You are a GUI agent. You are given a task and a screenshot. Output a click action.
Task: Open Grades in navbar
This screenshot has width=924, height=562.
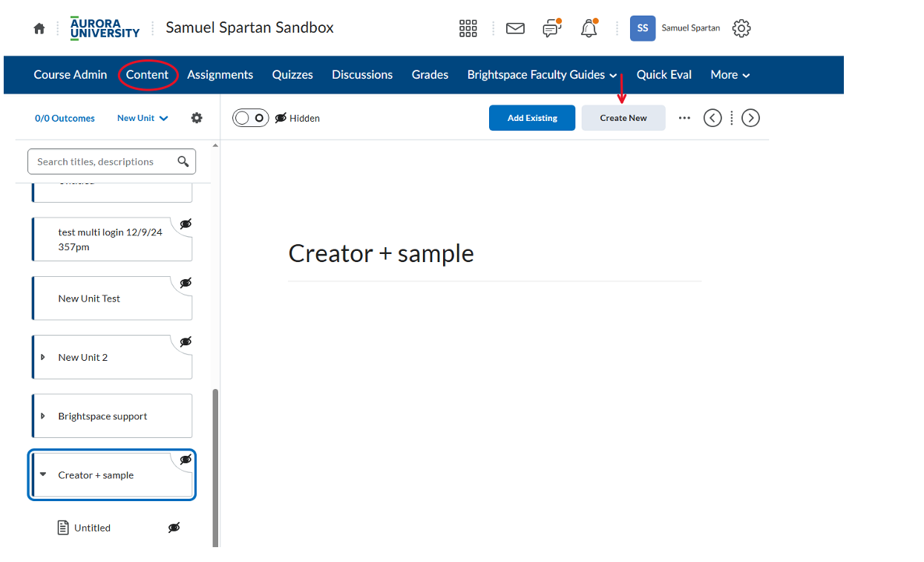[430, 75]
